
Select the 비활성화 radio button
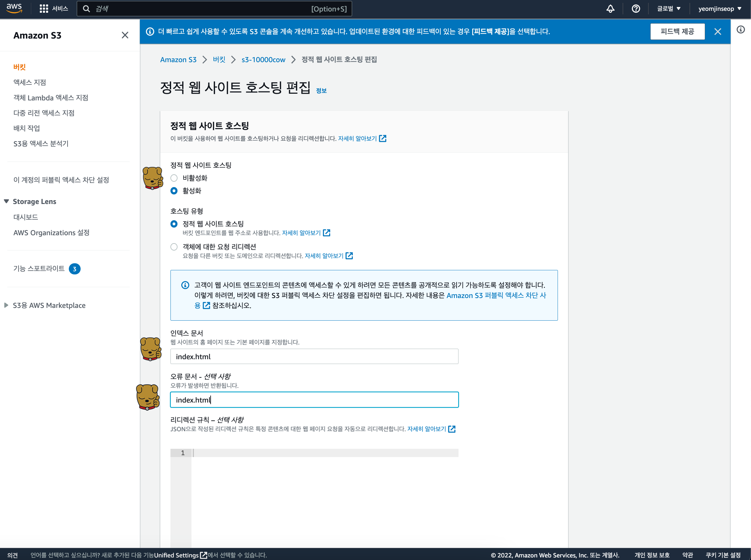[174, 178]
